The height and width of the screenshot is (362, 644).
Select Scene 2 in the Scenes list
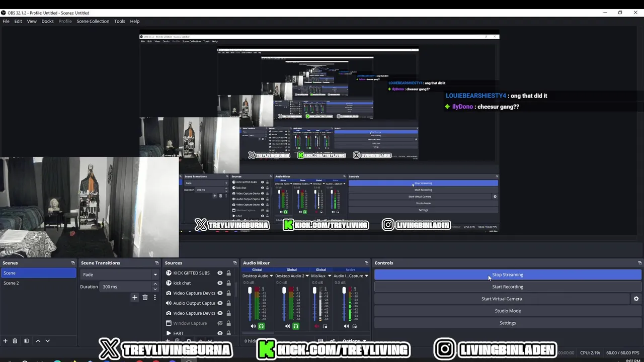[x=38, y=283]
